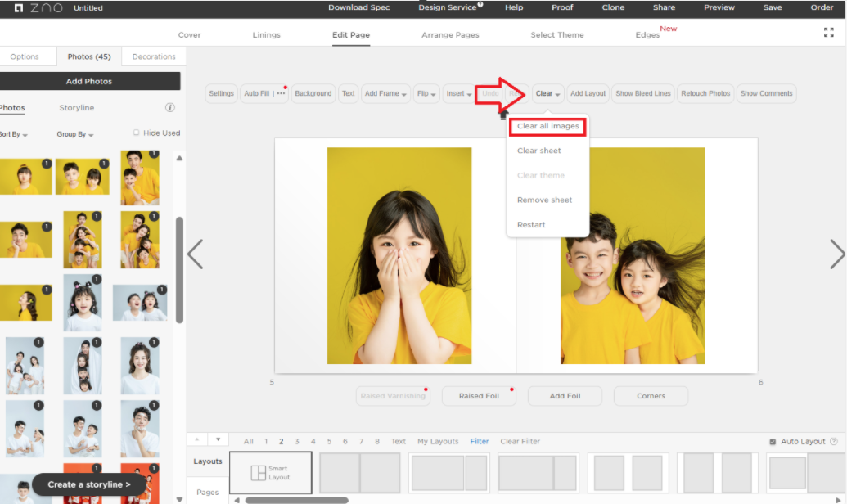
Task: Enter fullscreen with the expand icon
Action: [829, 33]
